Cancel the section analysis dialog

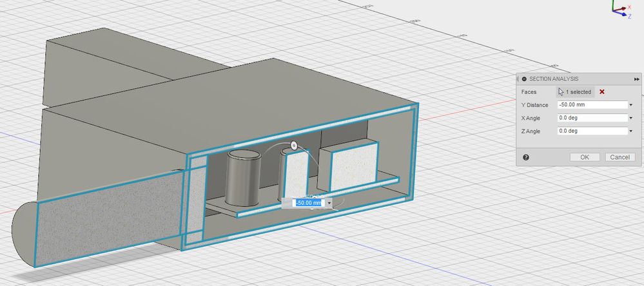(x=620, y=157)
